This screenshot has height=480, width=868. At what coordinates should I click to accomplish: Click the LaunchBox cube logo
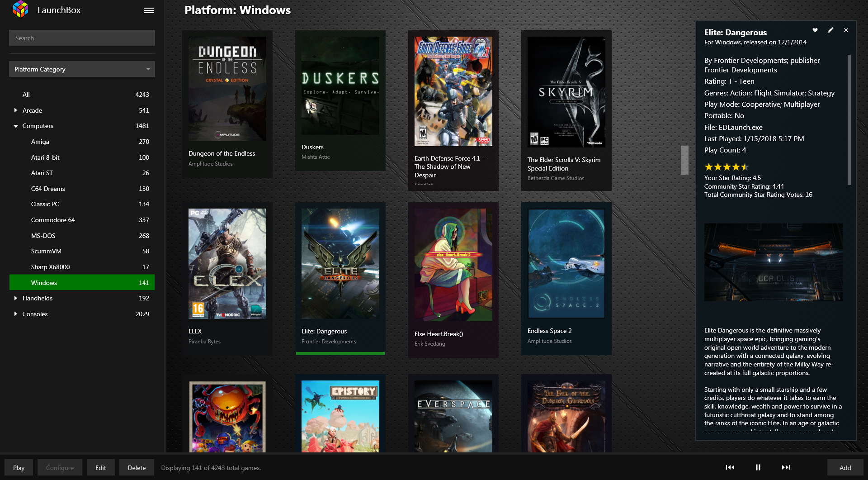(x=21, y=10)
